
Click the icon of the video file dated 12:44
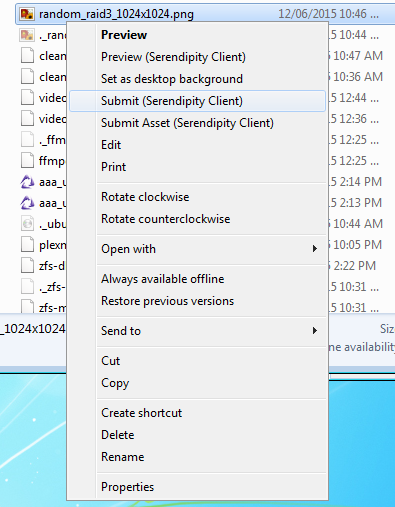[27, 98]
